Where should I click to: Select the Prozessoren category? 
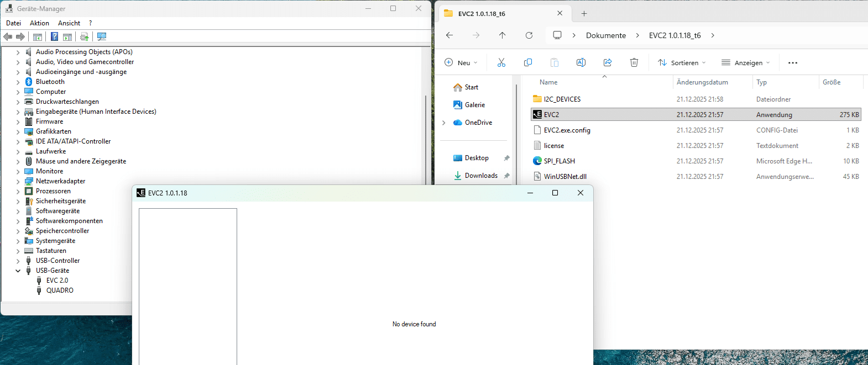tap(53, 191)
